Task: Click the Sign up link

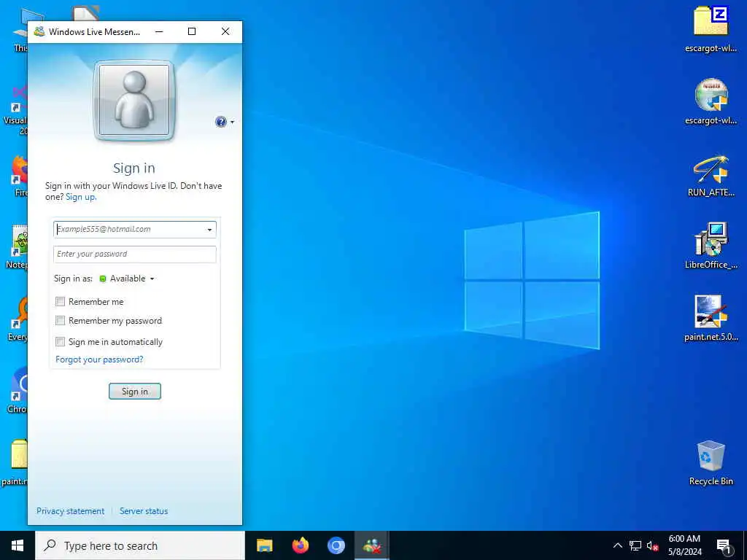Action: click(81, 197)
